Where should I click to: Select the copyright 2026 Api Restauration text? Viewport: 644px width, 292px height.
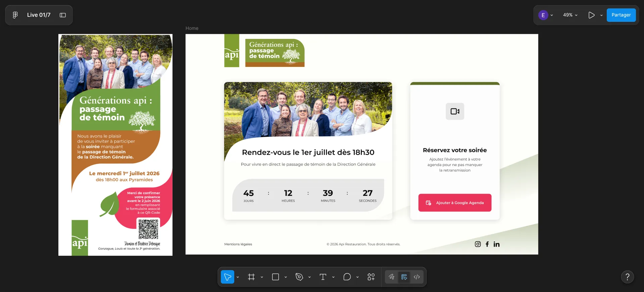pos(363,244)
